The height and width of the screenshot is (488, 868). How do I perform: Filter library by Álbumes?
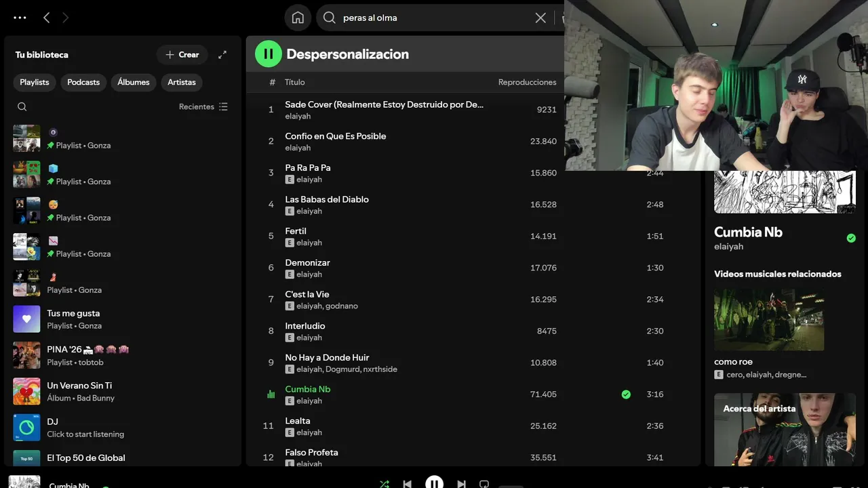click(134, 82)
